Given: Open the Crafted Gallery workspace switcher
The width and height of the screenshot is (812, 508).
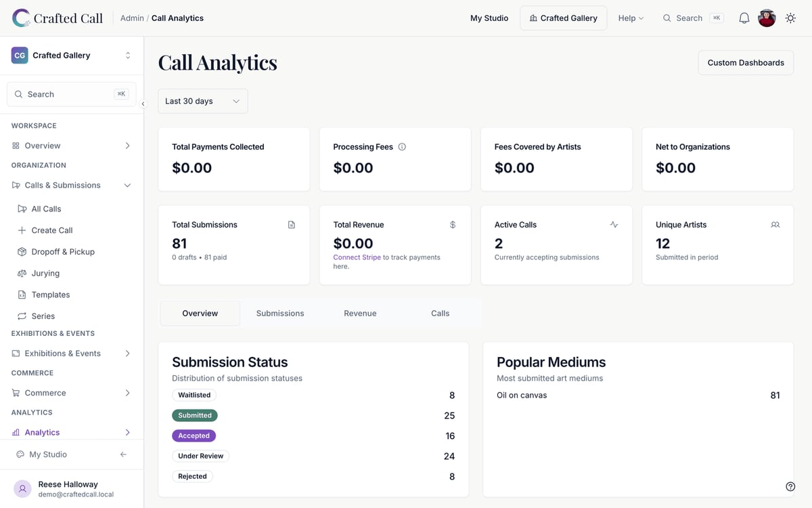Looking at the screenshot, I should pos(72,56).
